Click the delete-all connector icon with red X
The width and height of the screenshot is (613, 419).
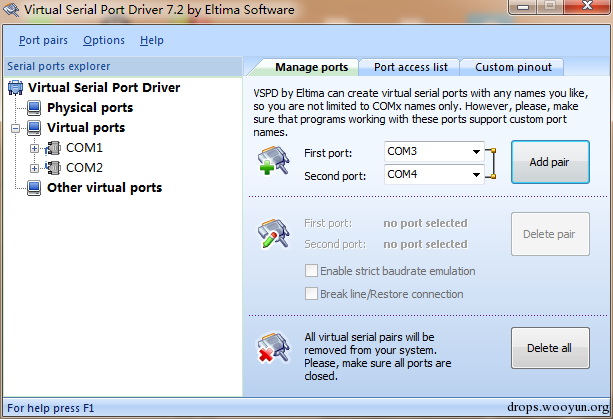coord(273,347)
